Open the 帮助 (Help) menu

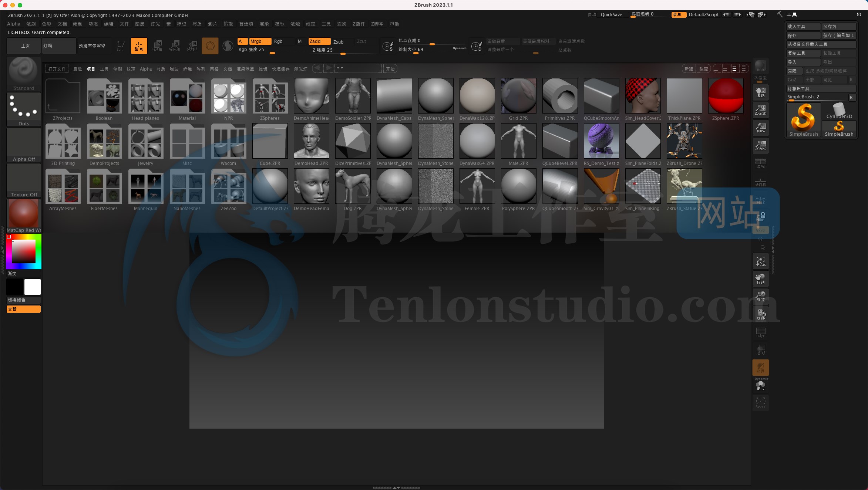[x=394, y=24]
